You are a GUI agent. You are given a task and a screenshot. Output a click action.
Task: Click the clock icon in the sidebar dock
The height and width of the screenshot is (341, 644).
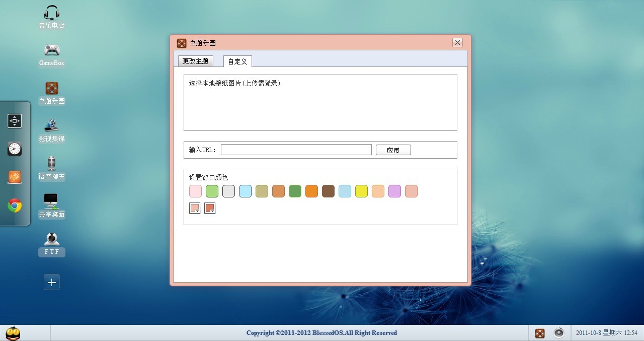coord(15,149)
